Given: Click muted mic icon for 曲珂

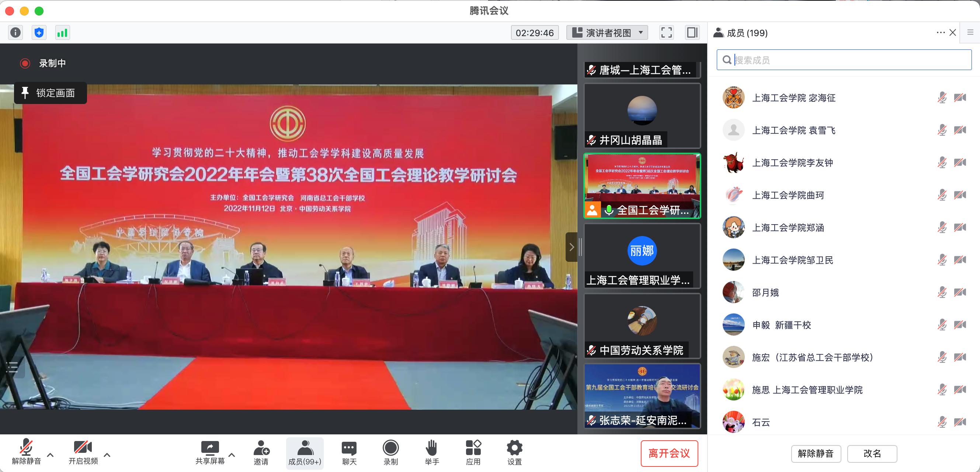Looking at the screenshot, I should [942, 195].
